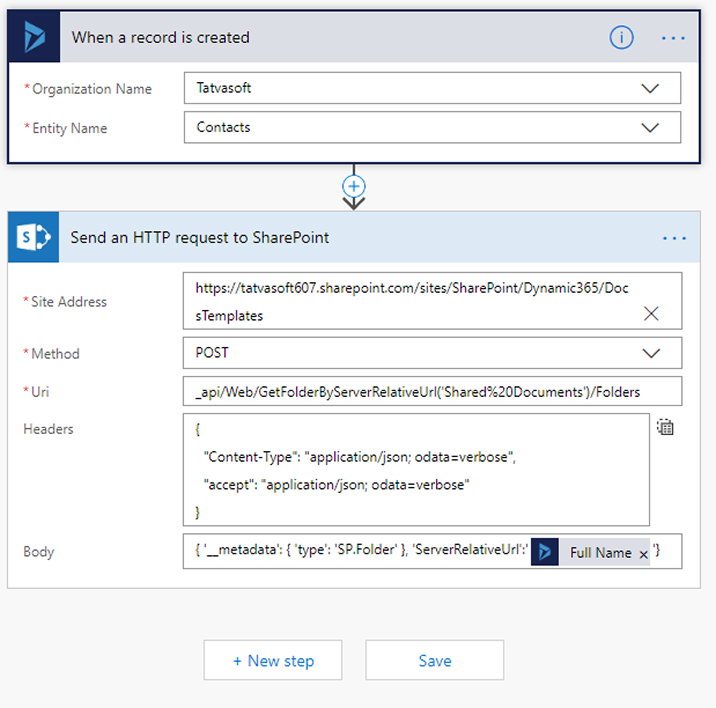Insert a step using the plus connector
Screen dimensions: 716x708
coord(353,186)
